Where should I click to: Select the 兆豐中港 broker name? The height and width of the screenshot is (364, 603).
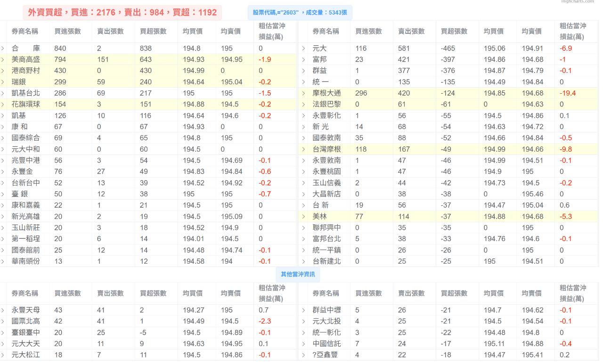pos(25,161)
